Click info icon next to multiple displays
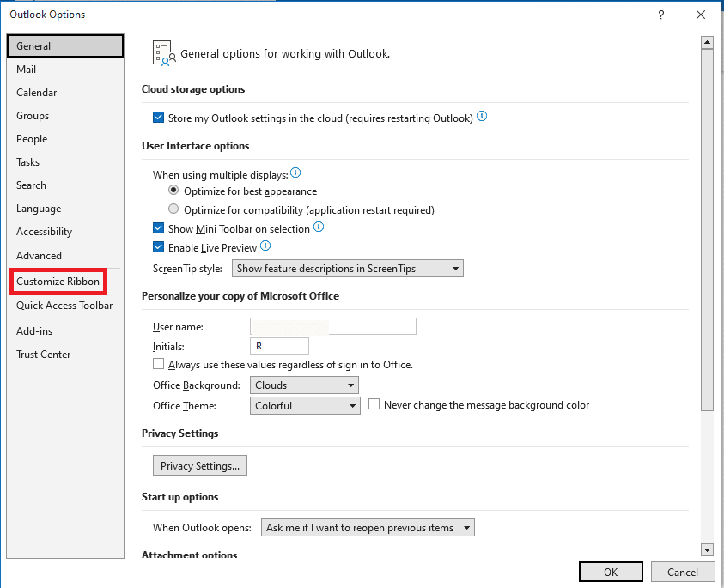The image size is (724, 588). pyautogui.click(x=295, y=173)
